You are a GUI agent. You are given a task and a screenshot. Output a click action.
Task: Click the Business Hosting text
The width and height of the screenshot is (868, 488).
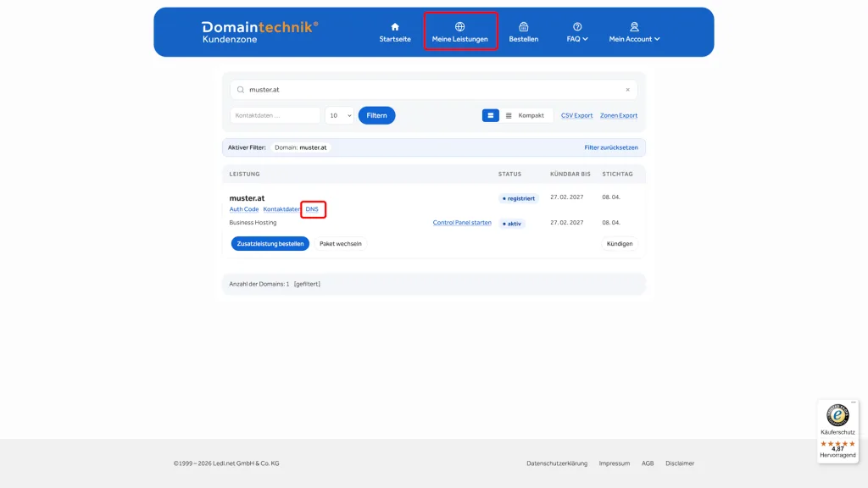(253, 223)
